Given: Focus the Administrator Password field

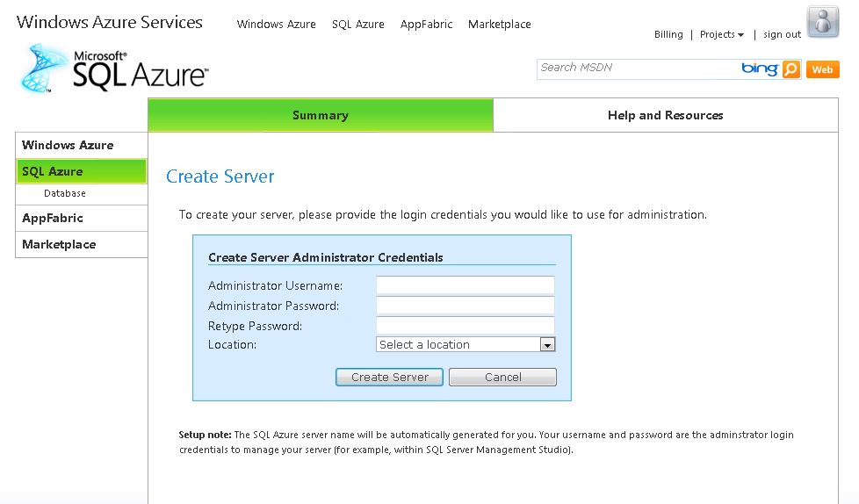Looking at the screenshot, I should click(x=466, y=306).
